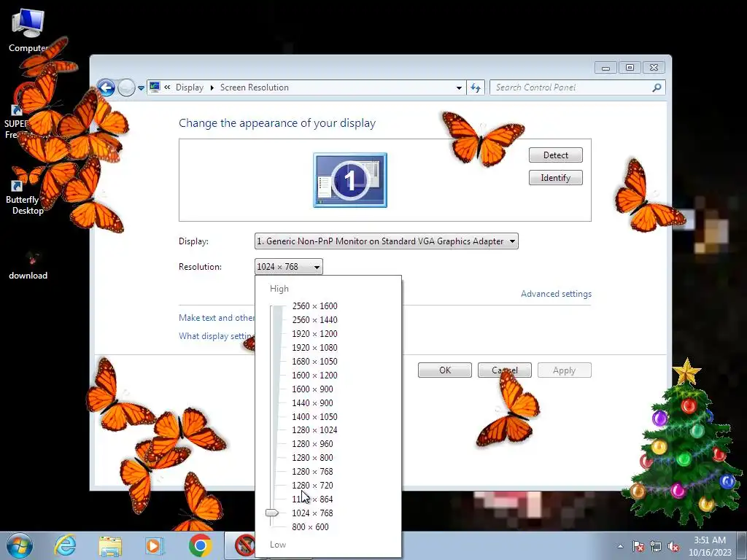
Task: Click the Cancel button
Action: point(505,370)
